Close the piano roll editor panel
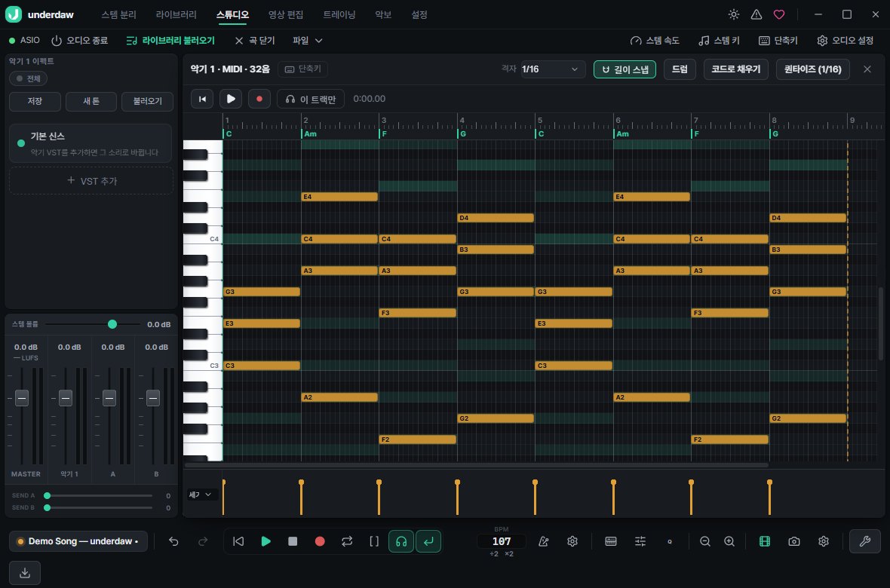This screenshot has height=588, width=890. coord(867,69)
